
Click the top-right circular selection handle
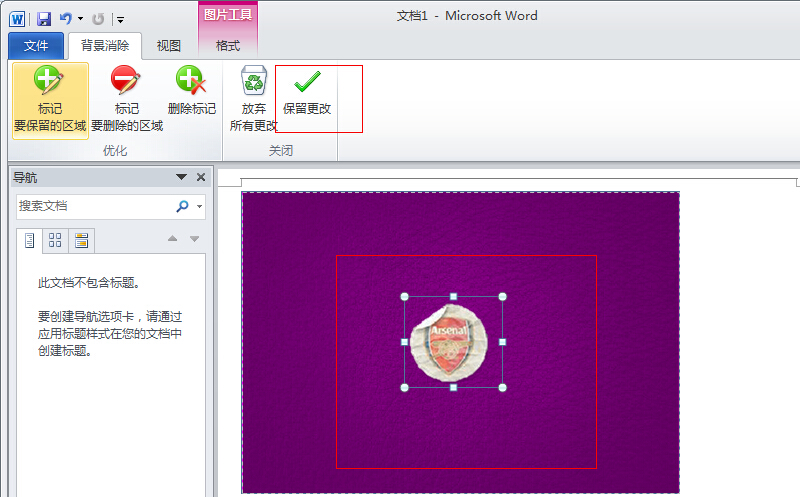point(503,296)
